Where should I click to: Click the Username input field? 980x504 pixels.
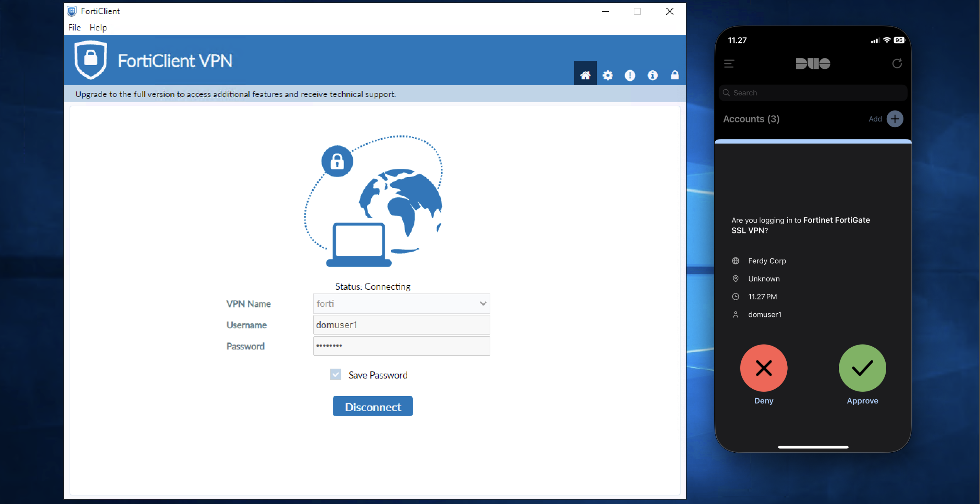[401, 325]
